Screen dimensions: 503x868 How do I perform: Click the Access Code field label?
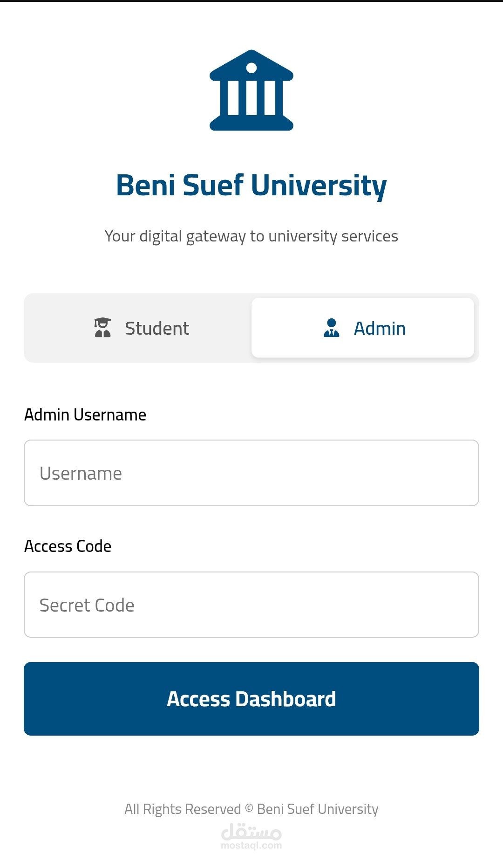coord(68,546)
